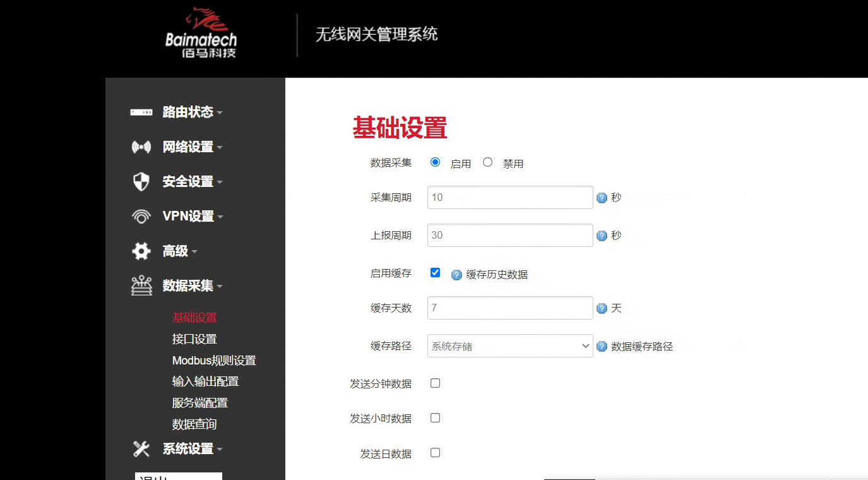This screenshot has width=868, height=480.
Task: Uncheck the 启用缓存 checkbox
Action: point(434,272)
